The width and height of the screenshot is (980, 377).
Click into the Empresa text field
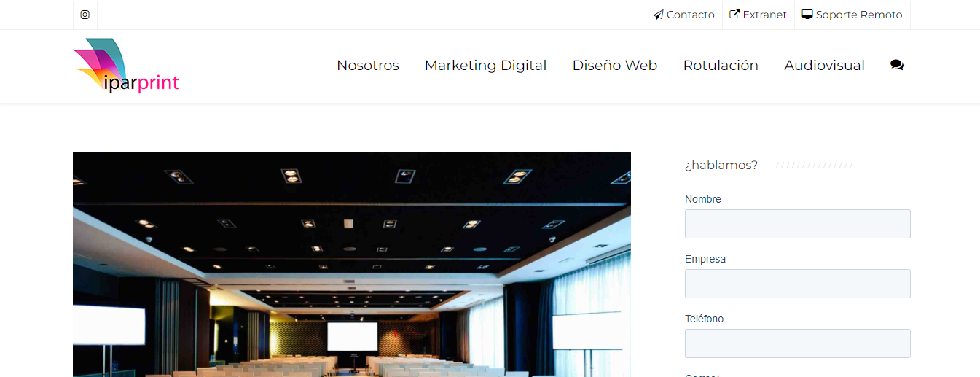tap(798, 284)
